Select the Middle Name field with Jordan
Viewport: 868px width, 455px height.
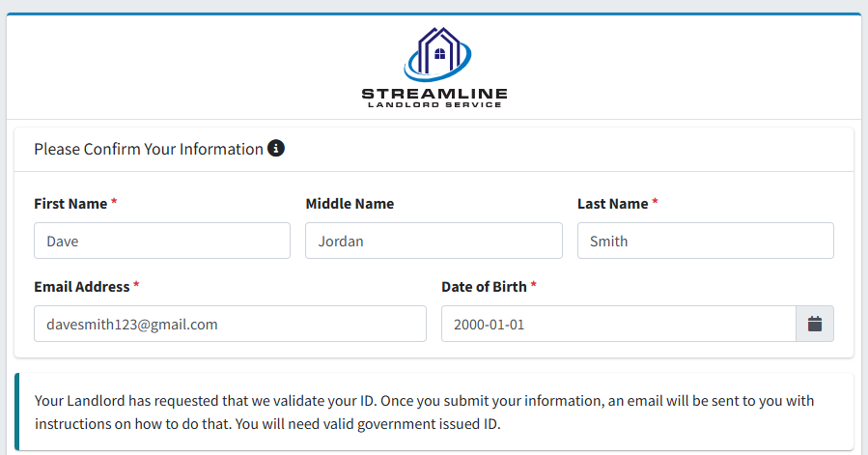pyautogui.click(x=434, y=241)
